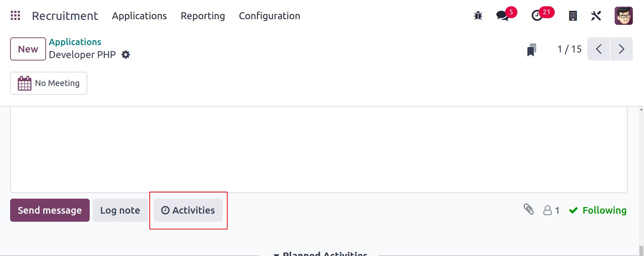Open the debug bug icon menu
This screenshot has width=644, height=256.
(x=478, y=16)
